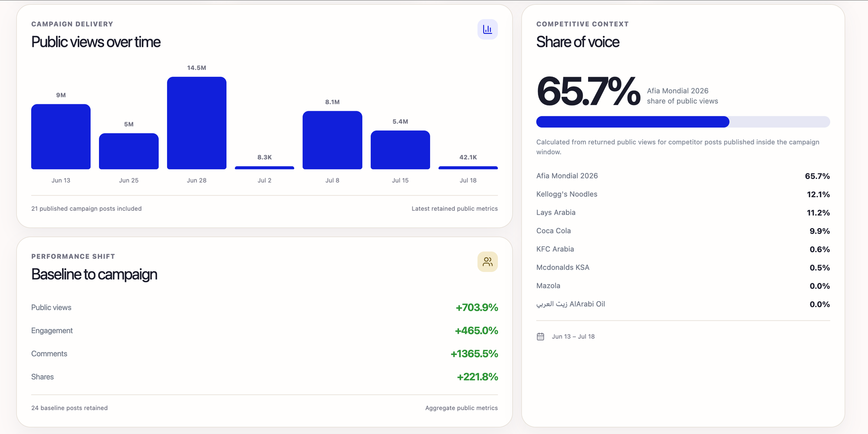
Task: Click the Jul 8 axis label
Action: 332,180
